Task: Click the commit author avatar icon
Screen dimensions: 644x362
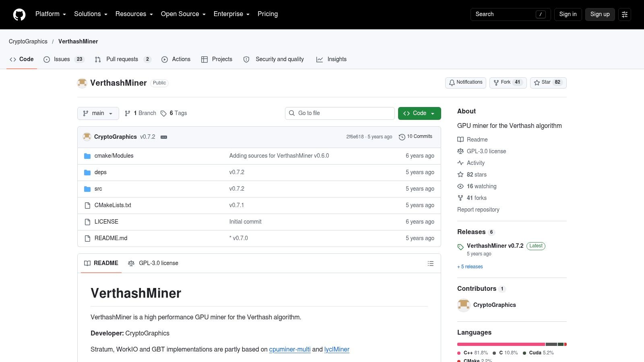Action: tap(87, 137)
